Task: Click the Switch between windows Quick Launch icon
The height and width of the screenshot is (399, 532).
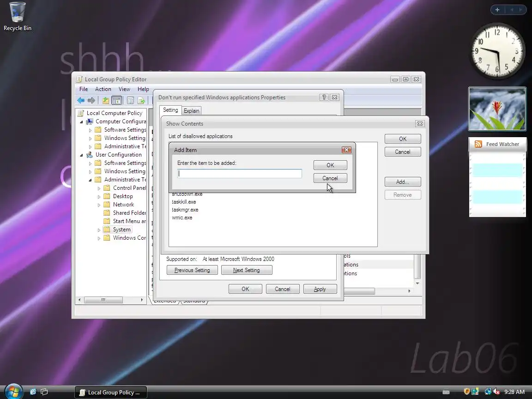Action: (x=44, y=392)
